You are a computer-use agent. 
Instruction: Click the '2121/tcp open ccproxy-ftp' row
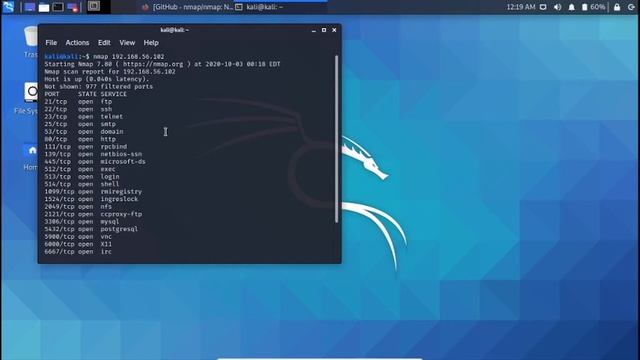(93, 214)
